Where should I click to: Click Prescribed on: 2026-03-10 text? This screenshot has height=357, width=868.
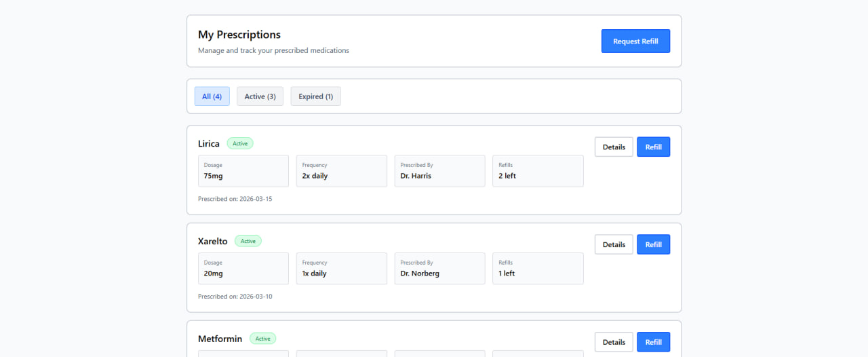pyautogui.click(x=235, y=297)
